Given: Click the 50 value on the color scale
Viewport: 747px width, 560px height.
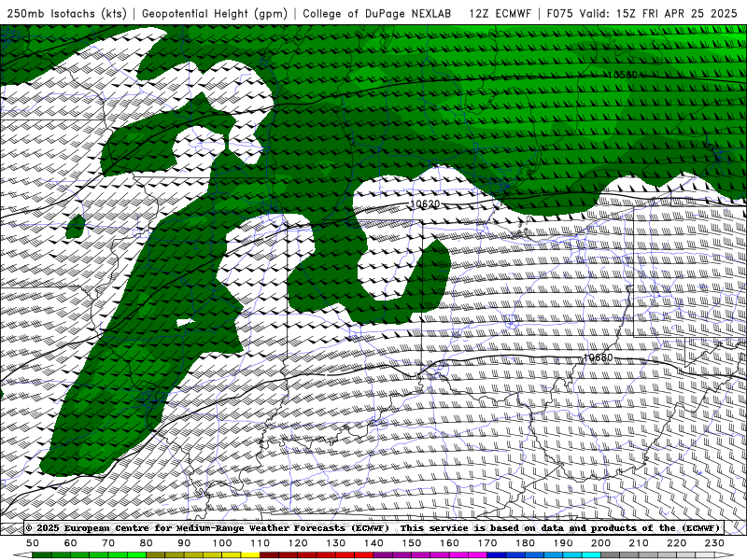Looking at the screenshot, I should coord(33,543).
